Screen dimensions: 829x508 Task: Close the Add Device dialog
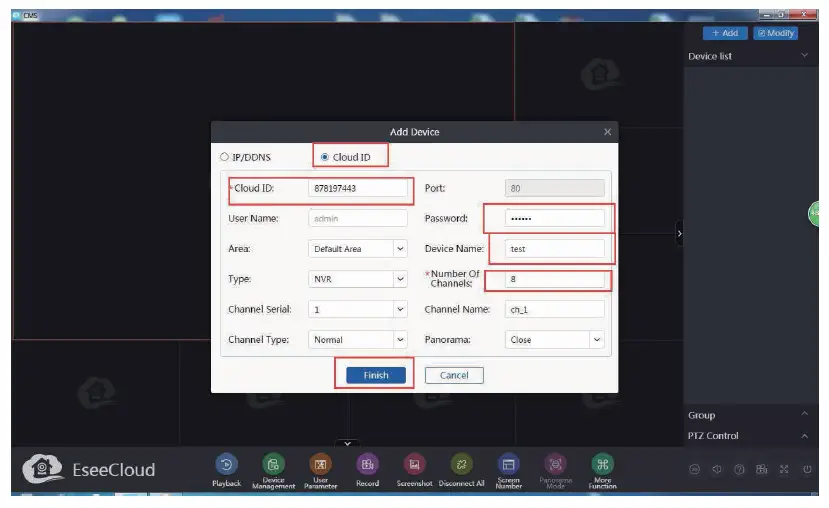pyautogui.click(x=607, y=132)
